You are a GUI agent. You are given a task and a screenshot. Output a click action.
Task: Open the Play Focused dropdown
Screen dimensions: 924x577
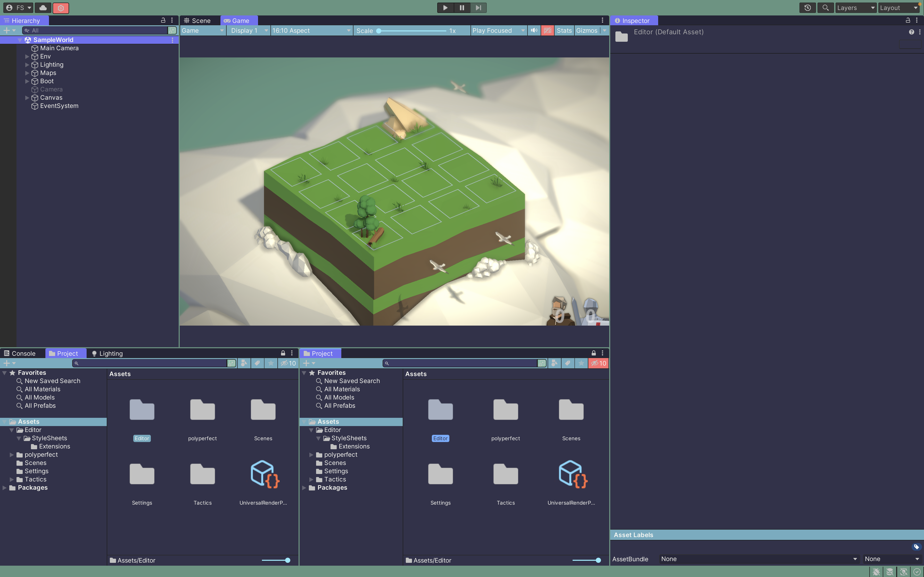[498, 31]
